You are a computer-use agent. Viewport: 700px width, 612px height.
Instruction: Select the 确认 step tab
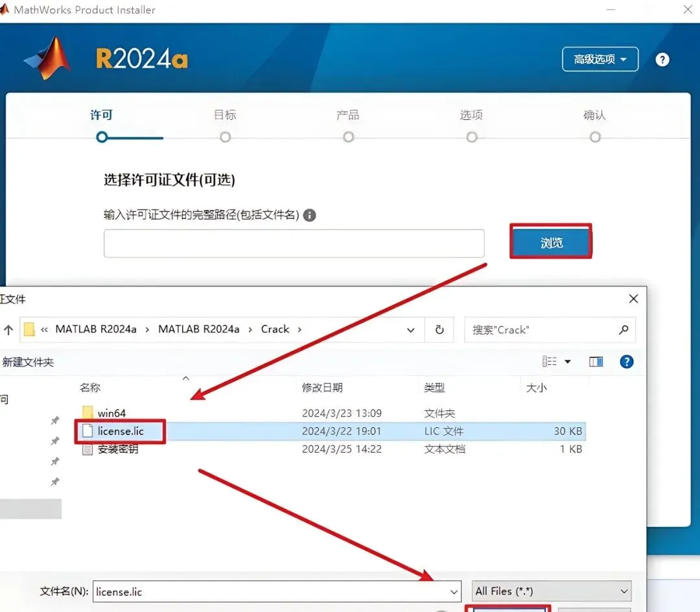coord(594,115)
